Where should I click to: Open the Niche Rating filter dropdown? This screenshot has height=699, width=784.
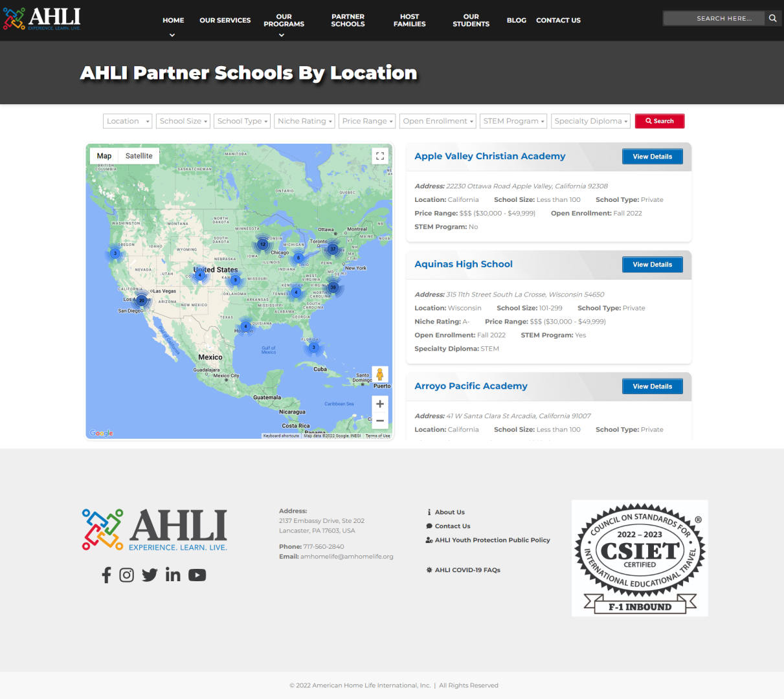(x=304, y=121)
